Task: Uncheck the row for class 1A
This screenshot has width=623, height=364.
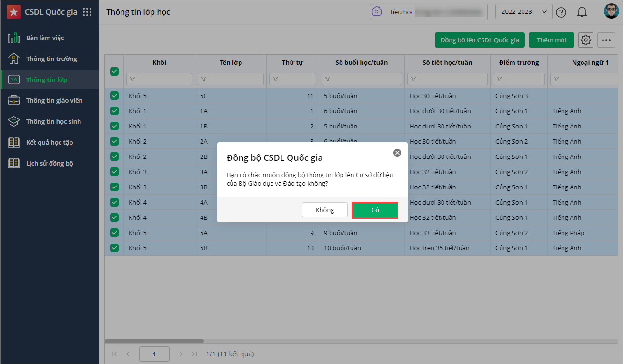Action: coord(114,111)
